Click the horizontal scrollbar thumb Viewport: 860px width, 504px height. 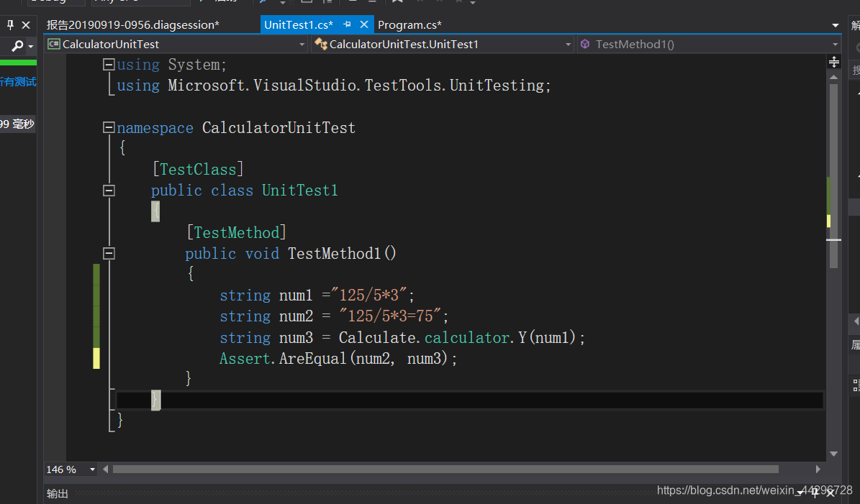point(445,469)
